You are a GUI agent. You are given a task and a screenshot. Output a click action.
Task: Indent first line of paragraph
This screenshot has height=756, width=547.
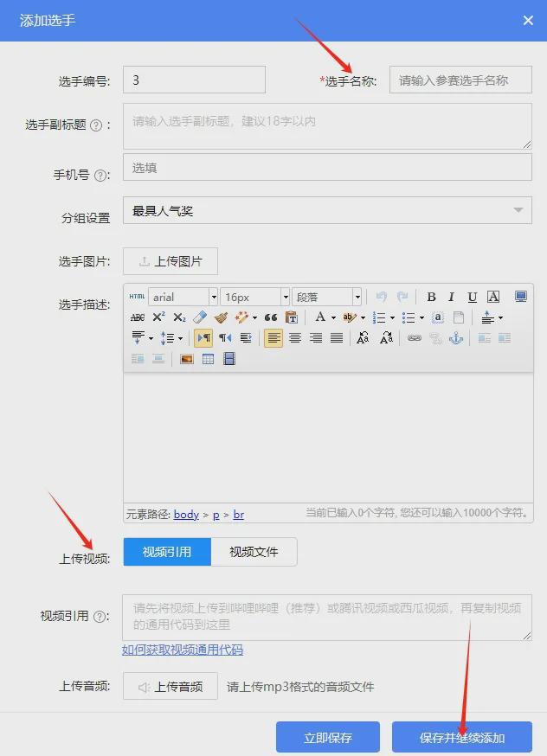(x=246, y=338)
